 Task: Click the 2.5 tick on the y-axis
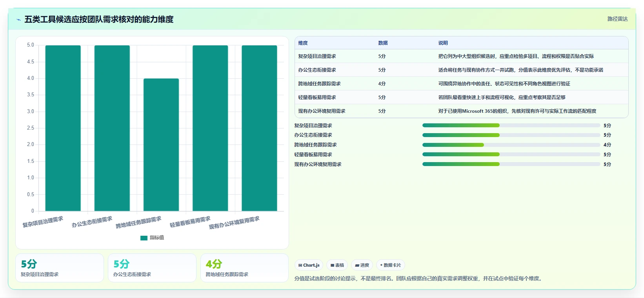pyautogui.click(x=31, y=128)
